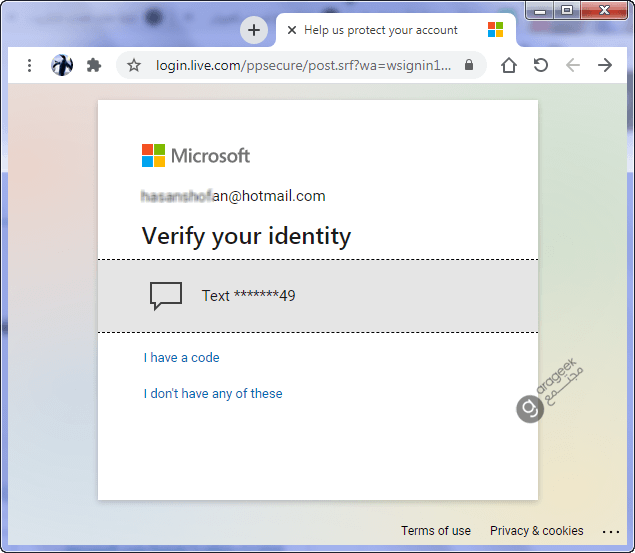Minimize the browser window
This screenshot has width=635, height=553.
(x=540, y=11)
